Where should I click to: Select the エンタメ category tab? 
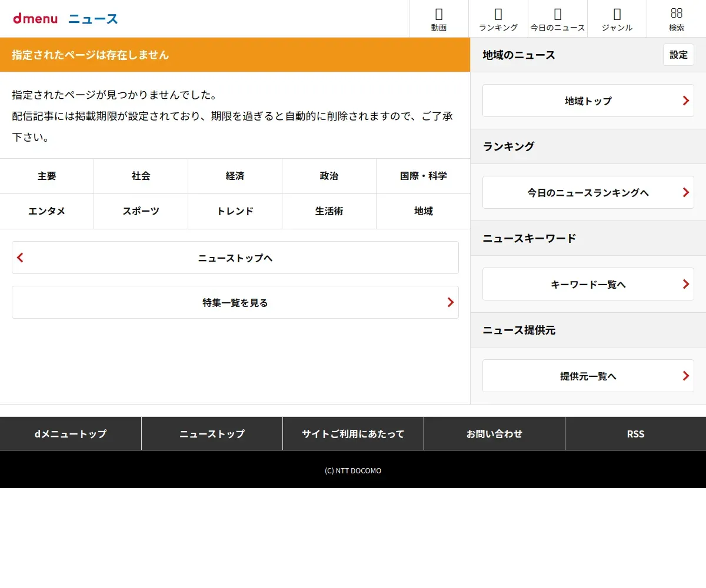pos(47,211)
